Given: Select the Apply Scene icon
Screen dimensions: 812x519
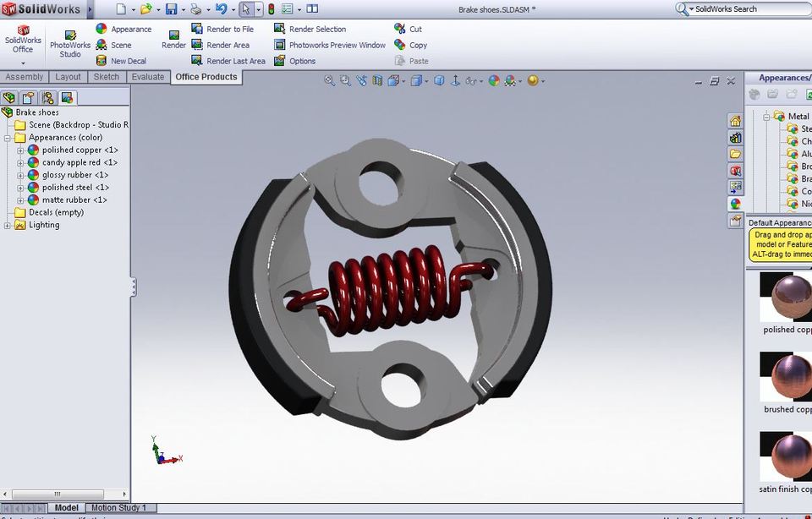Looking at the screenshot, I should 510,80.
